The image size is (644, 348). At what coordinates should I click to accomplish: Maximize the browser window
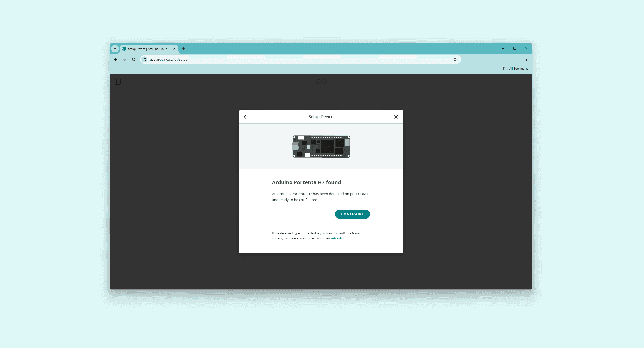514,49
